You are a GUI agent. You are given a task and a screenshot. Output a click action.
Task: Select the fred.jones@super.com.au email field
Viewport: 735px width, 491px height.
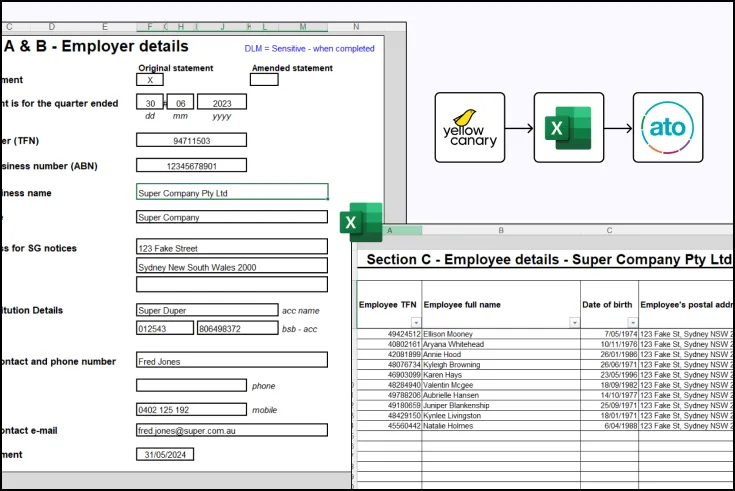coord(232,430)
